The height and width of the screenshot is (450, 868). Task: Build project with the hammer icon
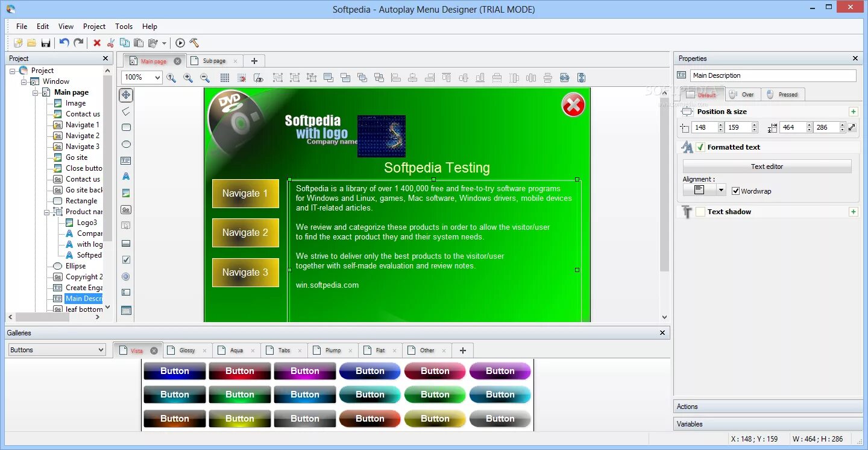(194, 43)
